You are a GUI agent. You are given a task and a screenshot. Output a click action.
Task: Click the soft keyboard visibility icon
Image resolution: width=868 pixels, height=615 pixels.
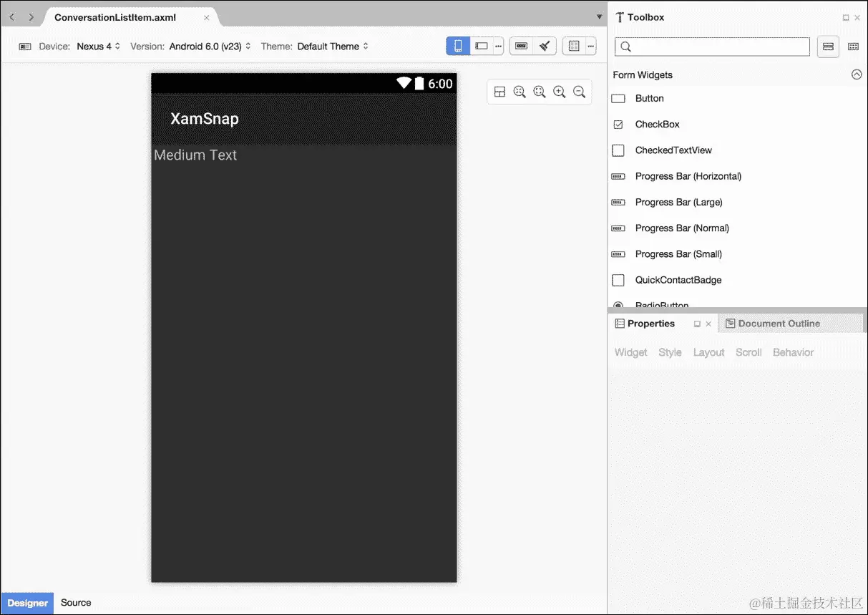[520, 46]
